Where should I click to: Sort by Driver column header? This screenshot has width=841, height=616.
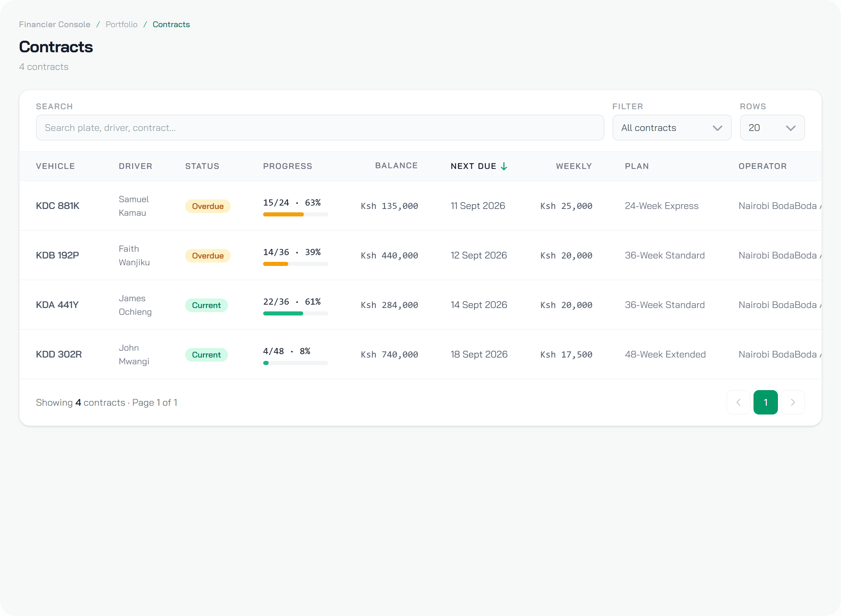136,166
